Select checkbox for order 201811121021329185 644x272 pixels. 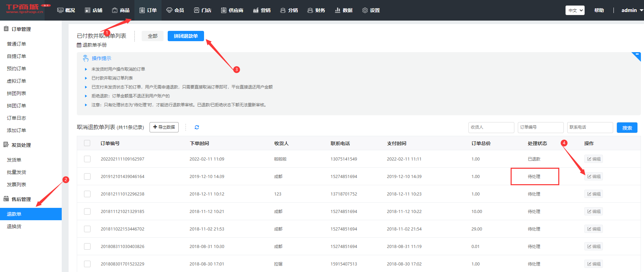coord(87,212)
